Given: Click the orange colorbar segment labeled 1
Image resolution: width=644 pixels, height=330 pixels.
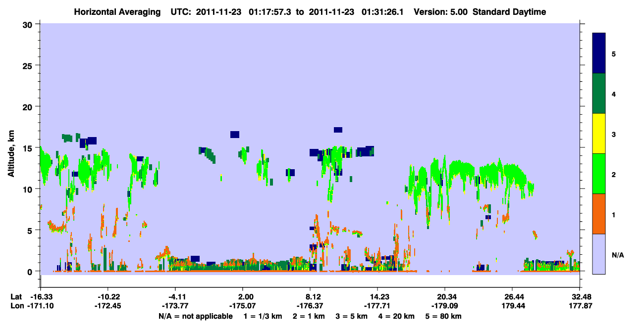Looking at the screenshot, I should click(599, 214).
